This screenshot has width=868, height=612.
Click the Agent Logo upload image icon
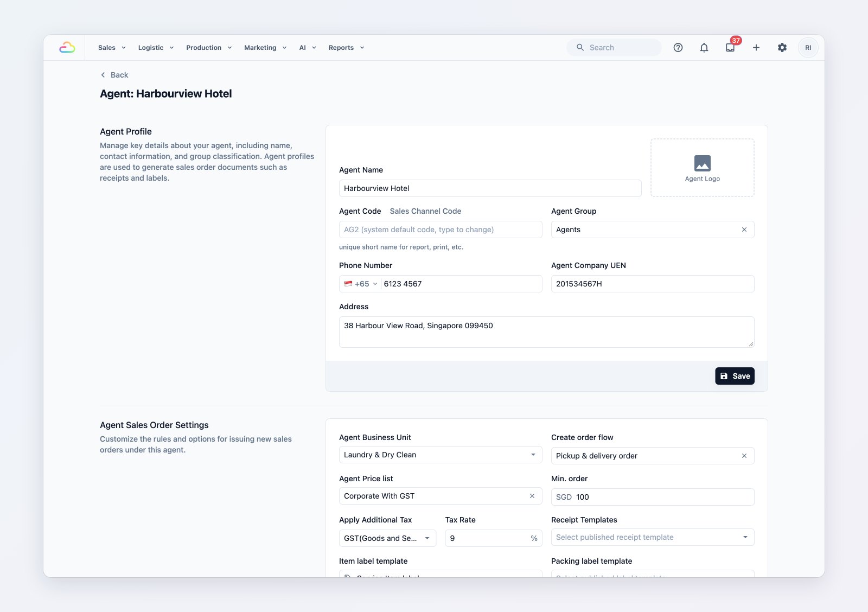pyautogui.click(x=703, y=163)
